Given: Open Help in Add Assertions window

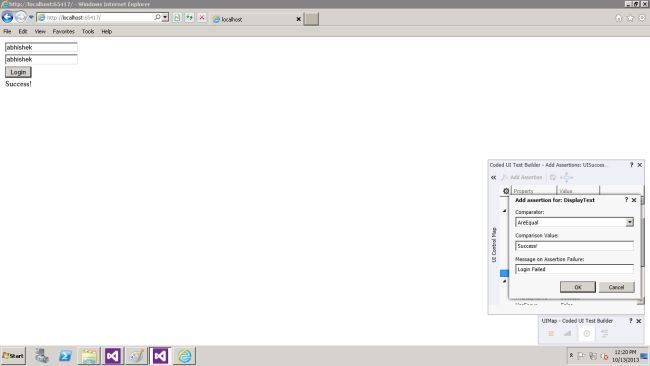Looking at the screenshot, I should coord(631,165).
